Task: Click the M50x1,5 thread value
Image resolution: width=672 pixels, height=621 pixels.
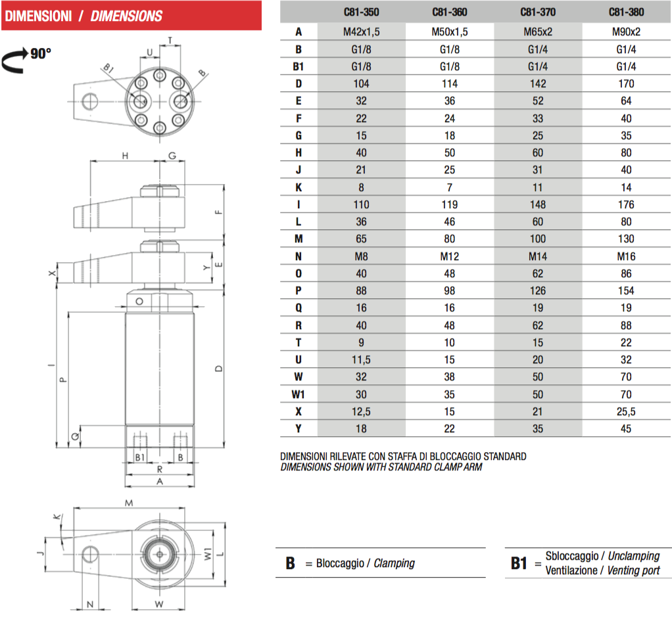Action: (450, 32)
